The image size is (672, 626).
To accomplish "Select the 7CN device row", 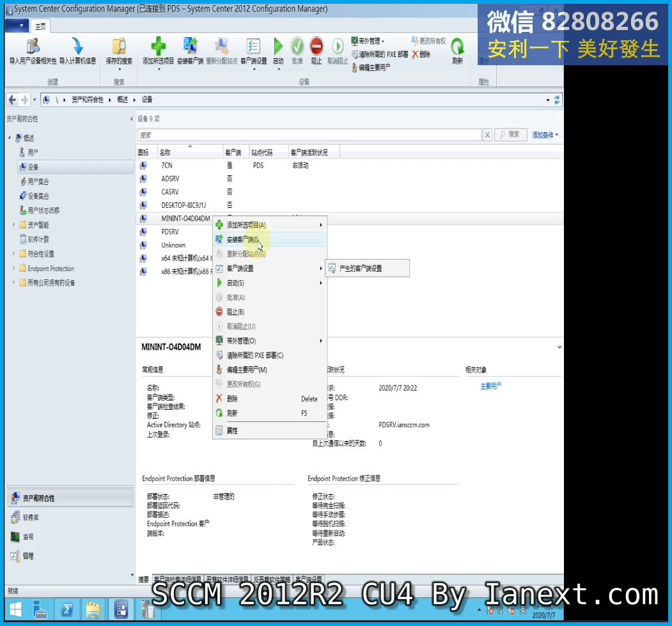I will coord(349,166).
